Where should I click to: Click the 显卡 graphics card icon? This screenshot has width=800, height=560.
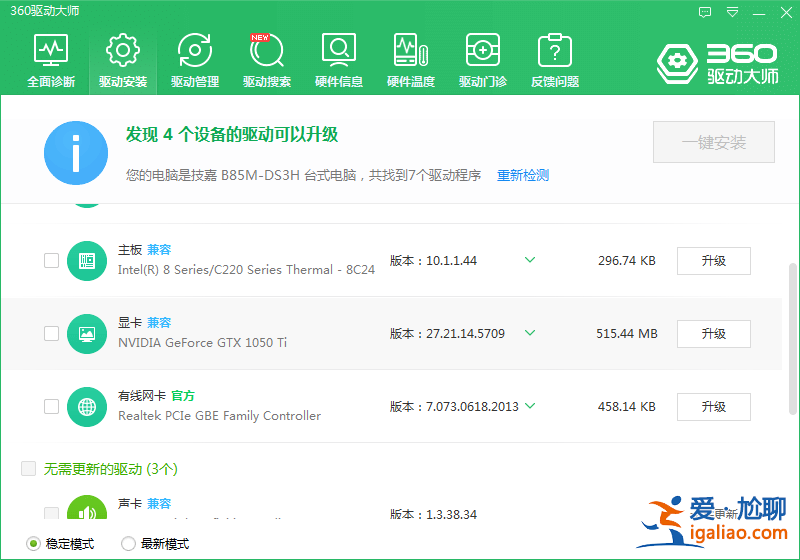87,334
